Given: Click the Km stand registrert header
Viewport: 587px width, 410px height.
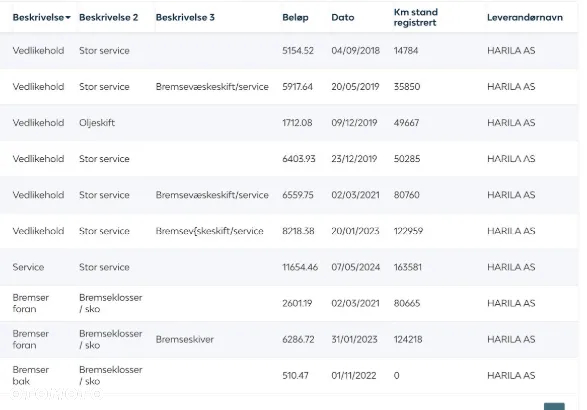Looking at the screenshot, I should tap(416, 17).
